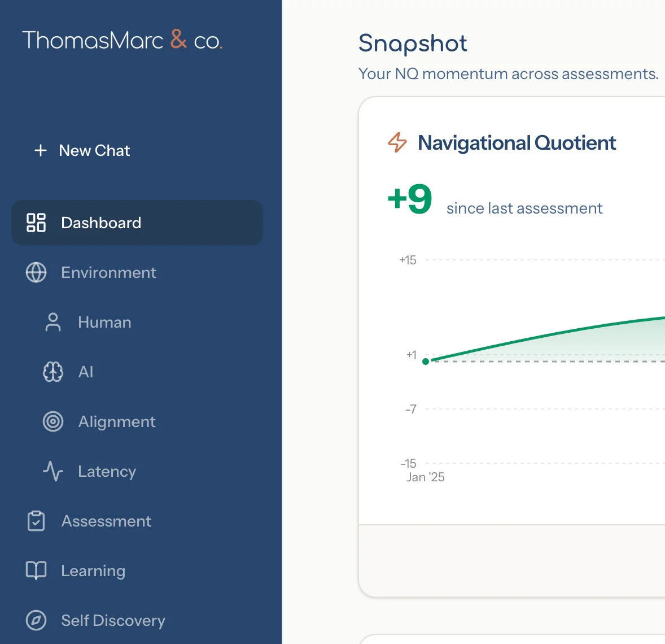Image resolution: width=665 pixels, height=644 pixels.
Task: Open the Learning book icon
Action: [36, 571]
